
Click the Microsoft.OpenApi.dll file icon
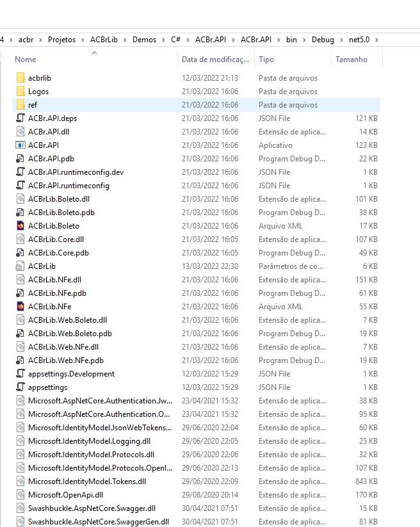[20, 495]
